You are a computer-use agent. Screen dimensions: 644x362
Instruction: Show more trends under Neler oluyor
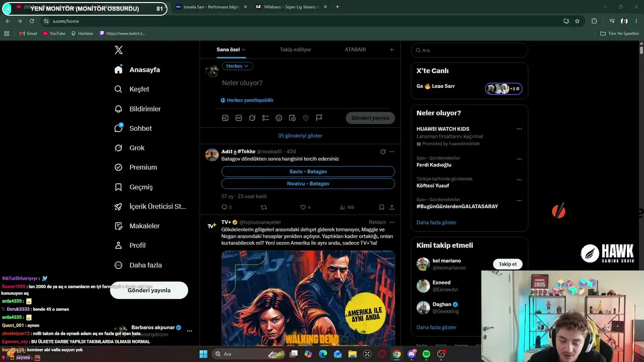[x=436, y=222]
